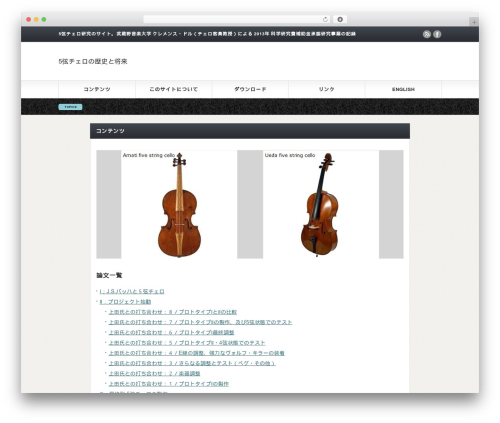Click the header tagline about 5弦チェロ研究のサイト
500x423 pixels.
pos(207,34)
